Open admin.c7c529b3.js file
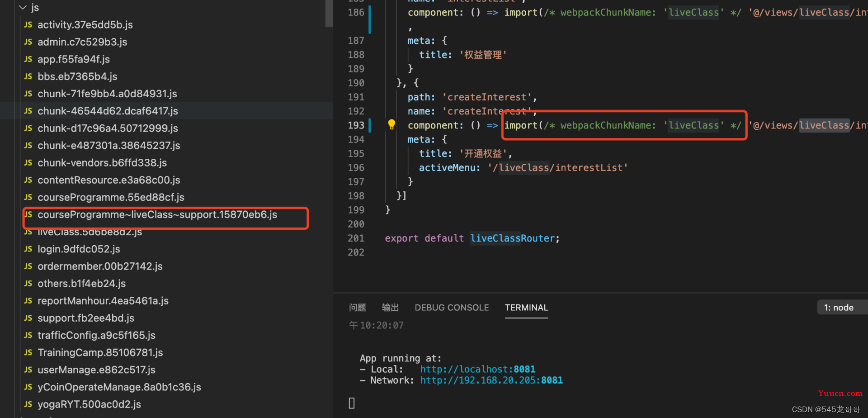The height and width of the screenshot is (418, 868). click(x=82, y=42)
